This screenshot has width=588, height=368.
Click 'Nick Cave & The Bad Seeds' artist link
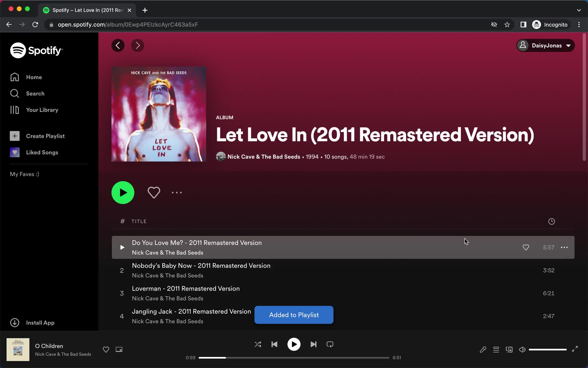click(x=263, y=157)
